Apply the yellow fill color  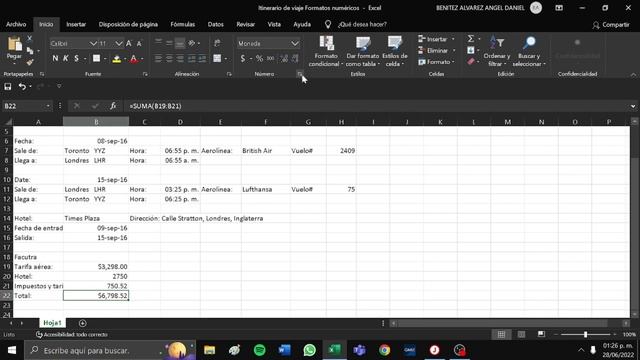pyautogui.click(x=116, y=59)
